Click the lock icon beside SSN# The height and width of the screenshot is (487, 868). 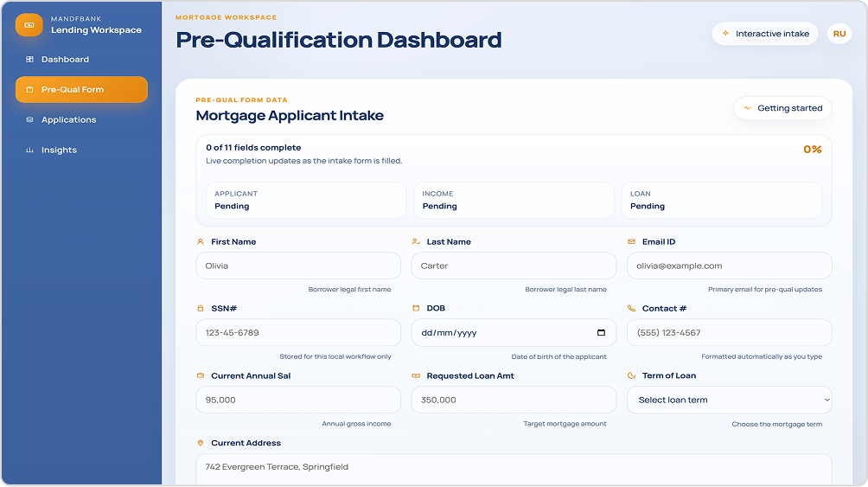click(201, 308)
